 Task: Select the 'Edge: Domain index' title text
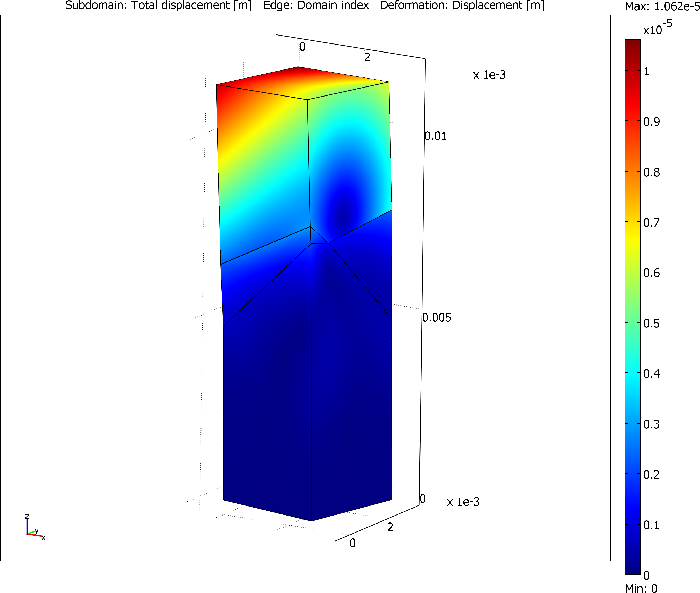click(316, 5)
